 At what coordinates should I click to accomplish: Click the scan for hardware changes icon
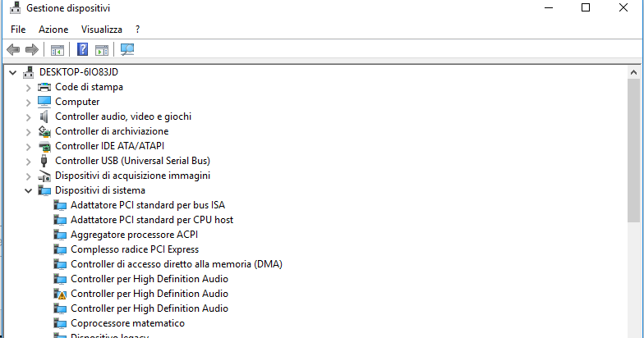[127, 50]
